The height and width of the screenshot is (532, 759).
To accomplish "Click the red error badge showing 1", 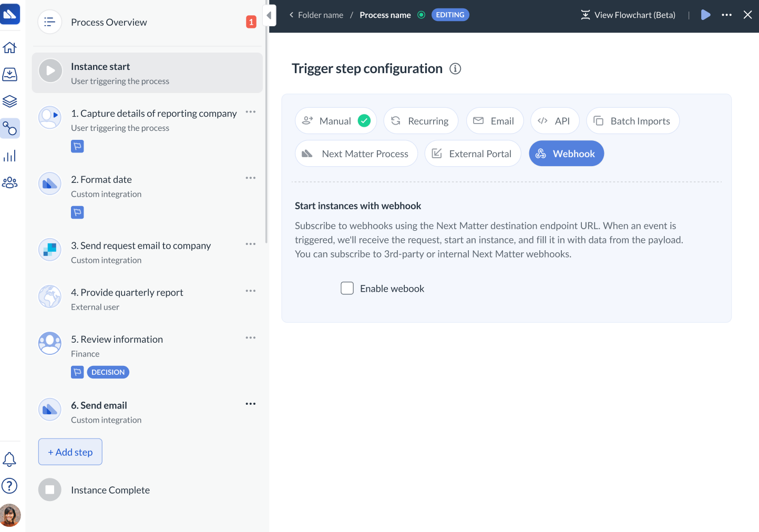I will pos(251,22).
